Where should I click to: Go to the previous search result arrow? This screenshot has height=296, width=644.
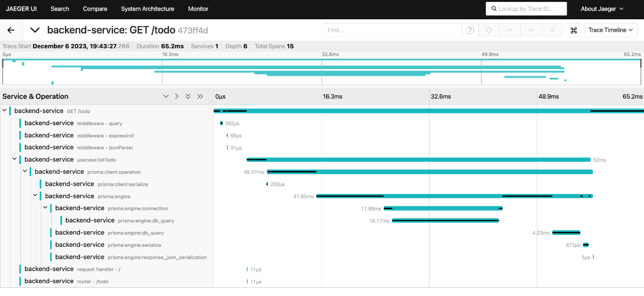tap(510, 30)
